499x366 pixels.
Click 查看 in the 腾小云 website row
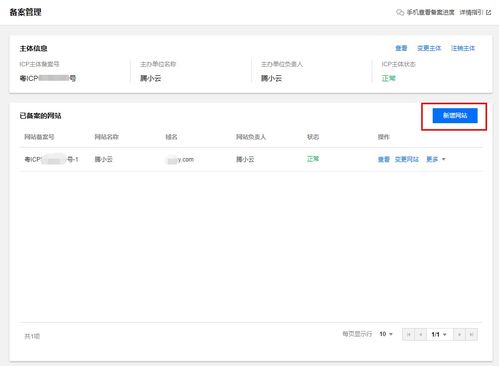384,159
